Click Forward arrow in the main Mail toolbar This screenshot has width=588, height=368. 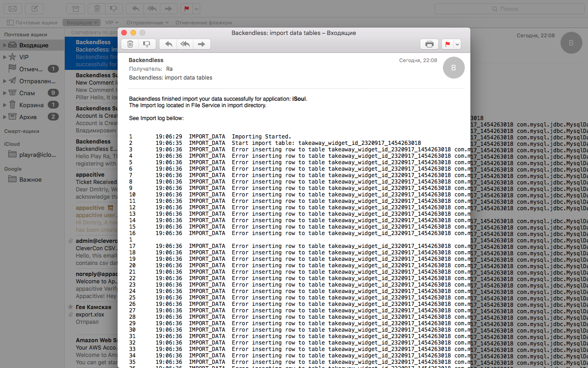pos(168,9)
